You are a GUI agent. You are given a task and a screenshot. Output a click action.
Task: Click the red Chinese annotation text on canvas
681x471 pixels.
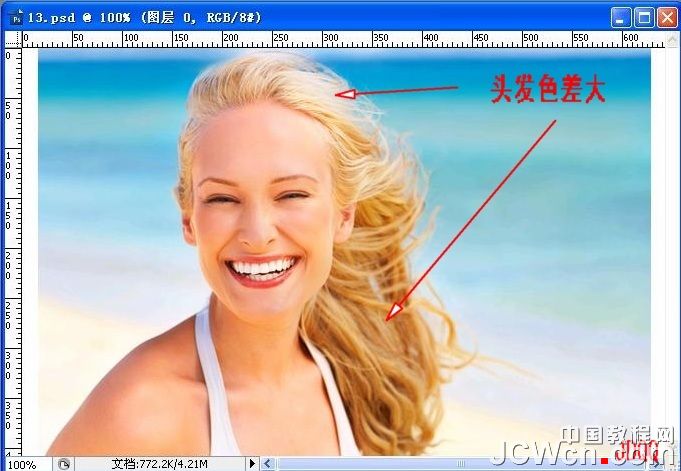click(547, 90)
